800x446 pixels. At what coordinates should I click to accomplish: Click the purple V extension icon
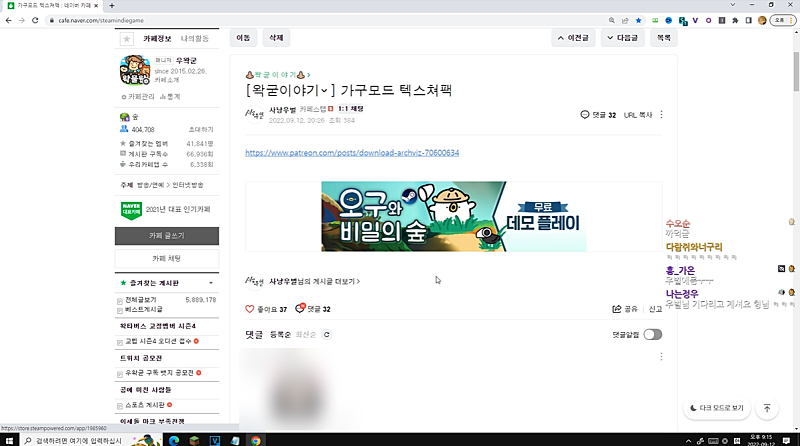(695, 20)
